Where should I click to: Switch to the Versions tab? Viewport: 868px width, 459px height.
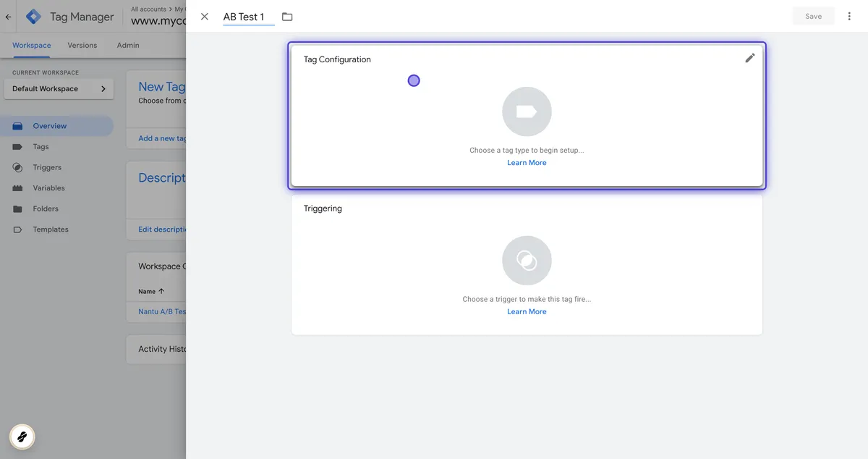tap(82, 45)
